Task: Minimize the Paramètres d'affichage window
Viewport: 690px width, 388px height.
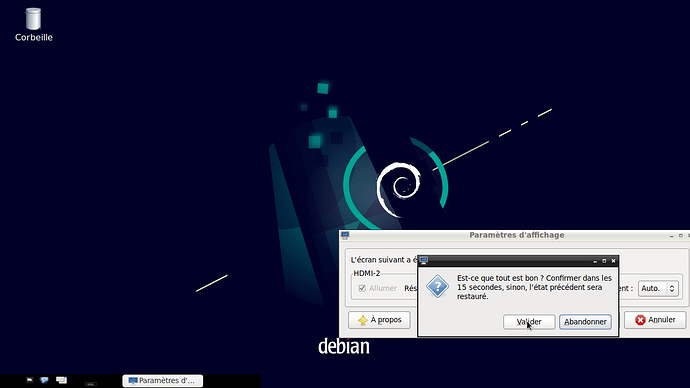Action: point(672,236)
